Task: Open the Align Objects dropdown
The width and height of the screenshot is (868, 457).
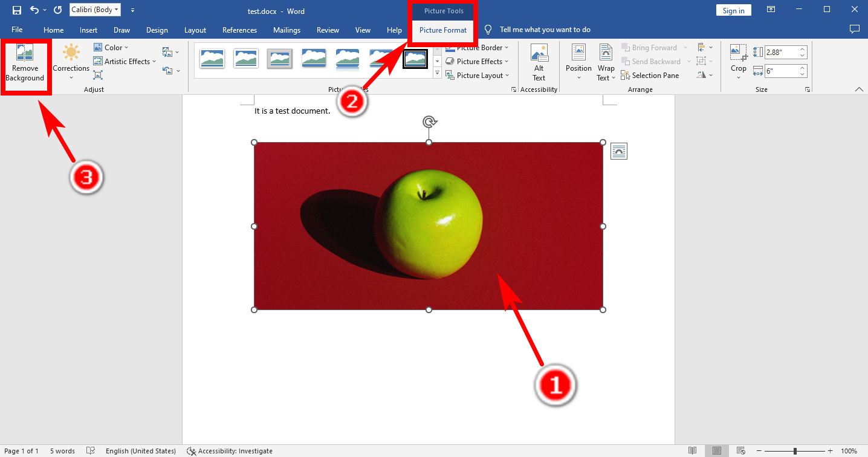Action: [705, 47]
